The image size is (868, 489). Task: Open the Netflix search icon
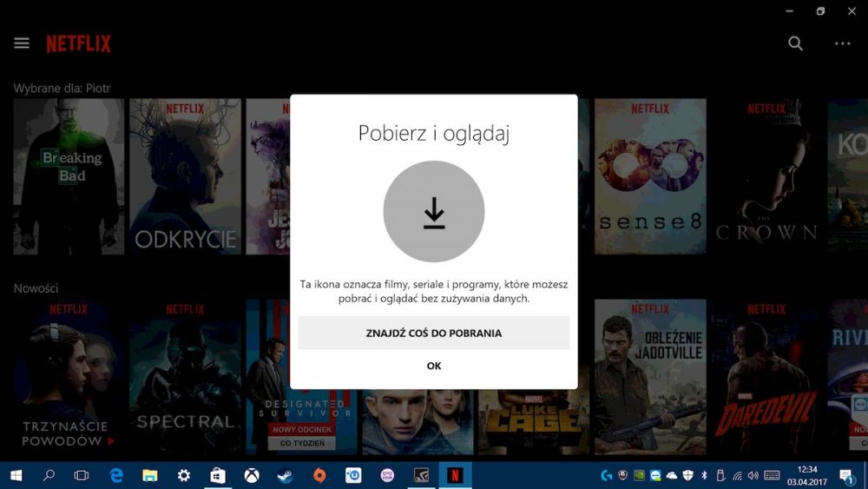(795, 43)
